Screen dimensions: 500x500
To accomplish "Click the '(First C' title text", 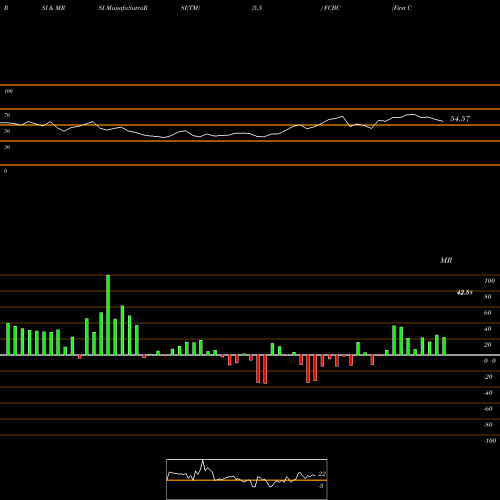I will coord(402,8).
